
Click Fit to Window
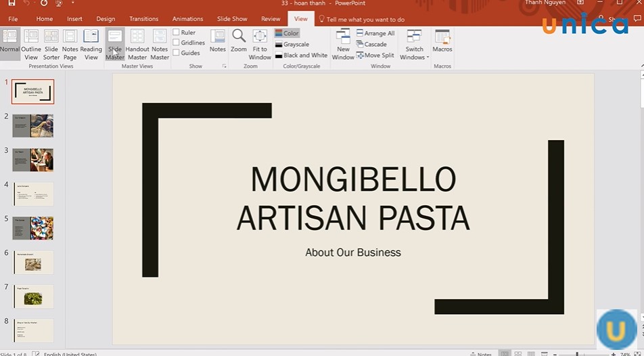coord(260,44)
